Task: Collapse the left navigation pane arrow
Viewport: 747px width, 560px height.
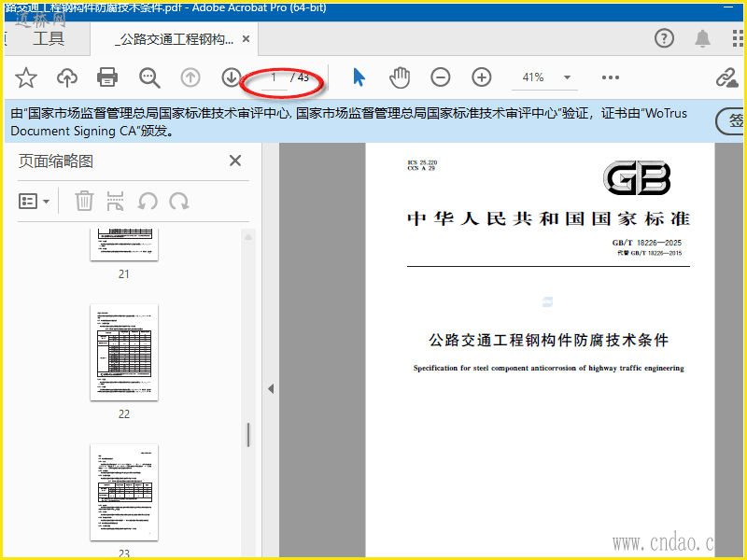Action: pyautogui.click(x=271, y=388)
